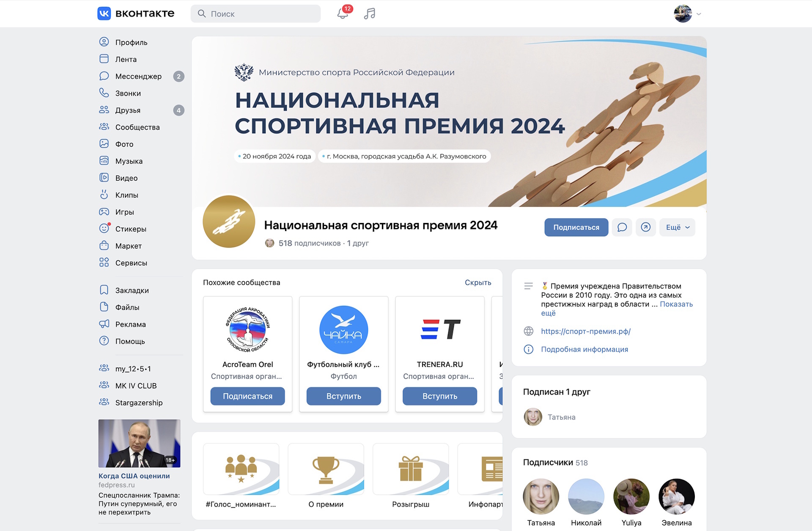Open the спорт-премия.рф website link
Image resolution: width=812 pixels, height=531 pixels.
coord(586,331)
